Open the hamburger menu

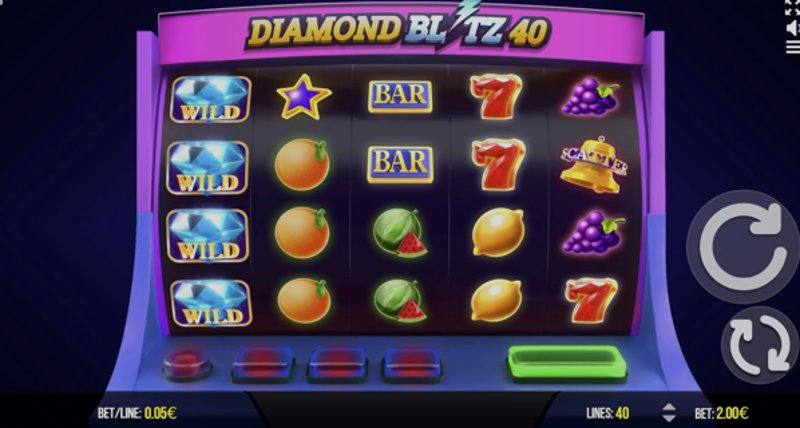pos(793,47)
